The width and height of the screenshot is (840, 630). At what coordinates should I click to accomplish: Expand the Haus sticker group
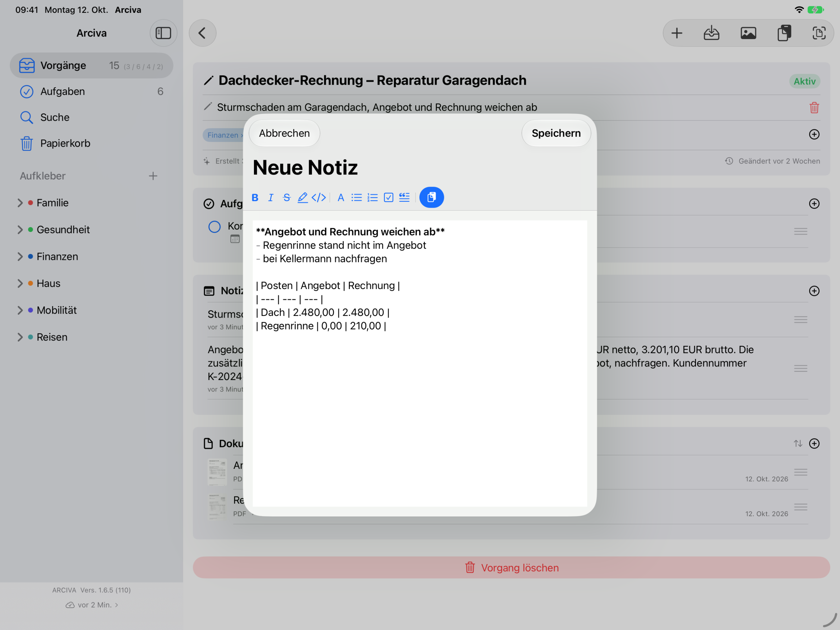(x=20, y=283)
